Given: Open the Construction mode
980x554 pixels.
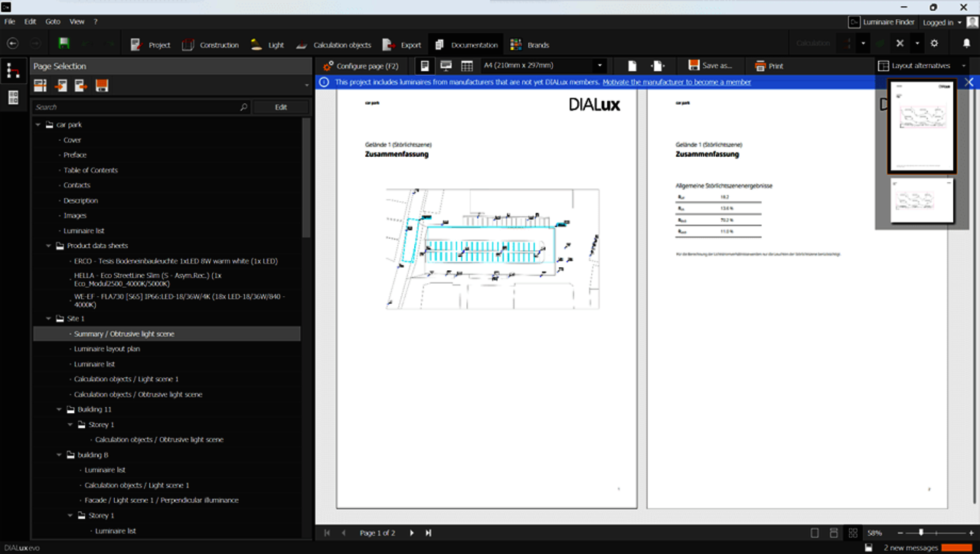Looking at the screenshot, I should coord(211,44).
